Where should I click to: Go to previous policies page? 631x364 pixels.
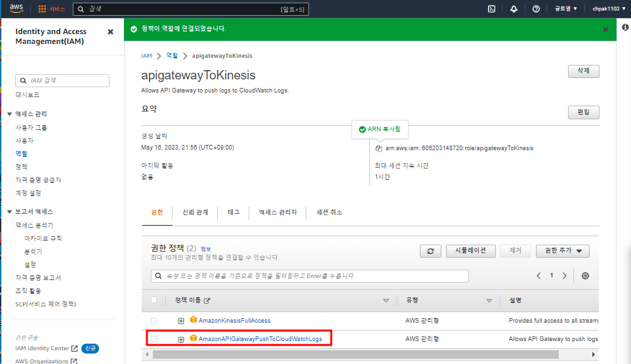coord(539,276)
